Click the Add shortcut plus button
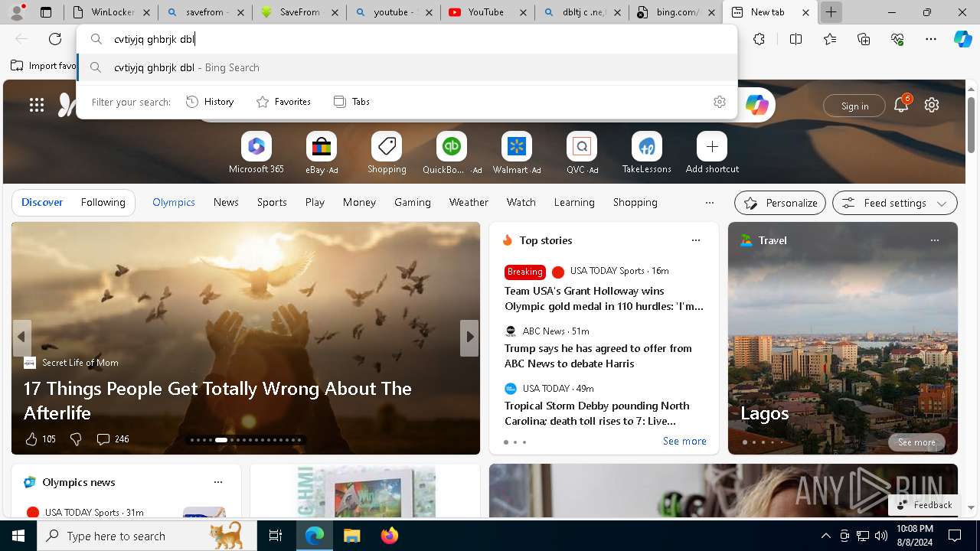 (712, 146)
